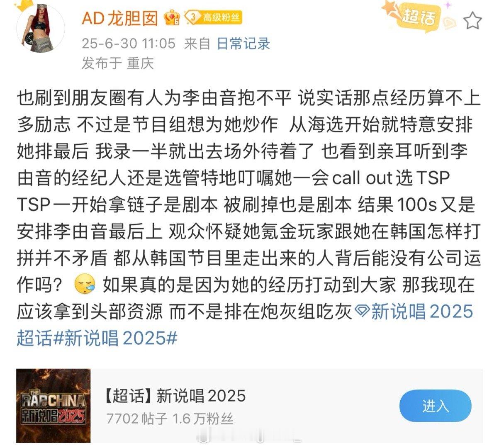Click the 超话 sticker badge at top
The height and width of the screenshot is (448, 499).
419,17
